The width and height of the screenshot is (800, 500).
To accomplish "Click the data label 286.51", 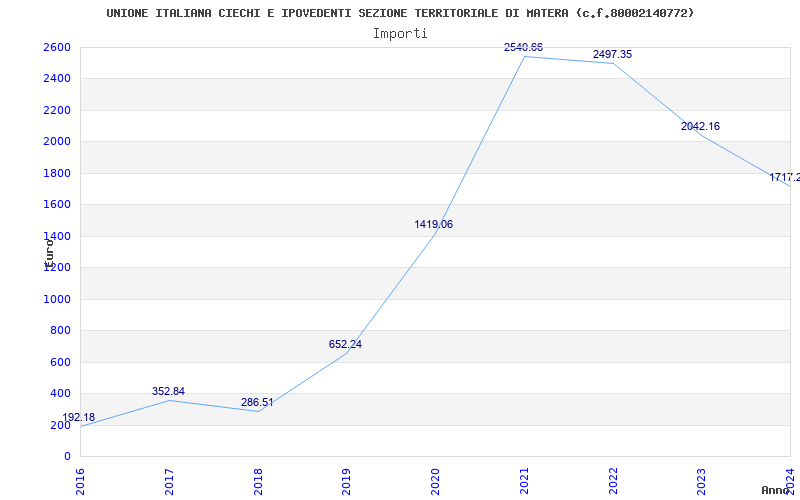I will click(257, 402).
